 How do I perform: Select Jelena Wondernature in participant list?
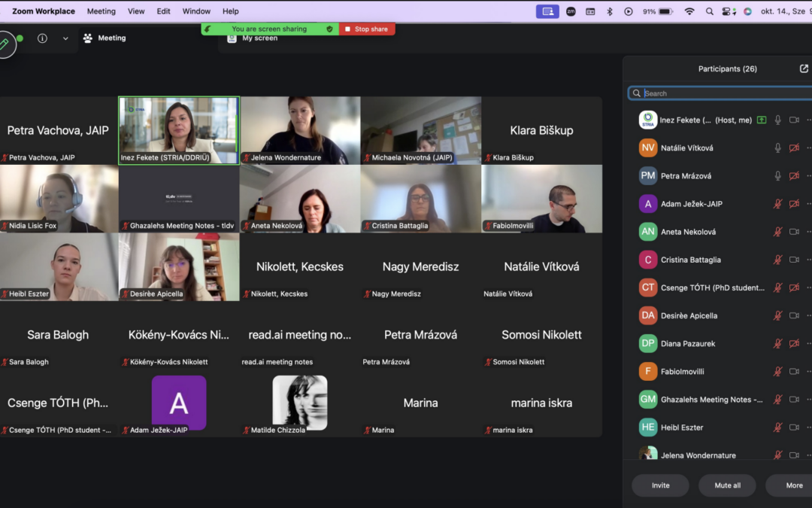720,455
